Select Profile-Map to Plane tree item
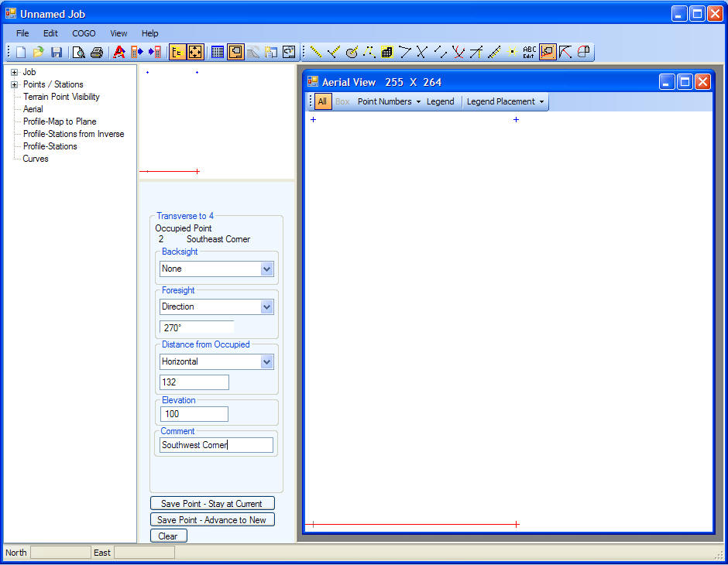 pyautogui.click(x=60, y=122)
